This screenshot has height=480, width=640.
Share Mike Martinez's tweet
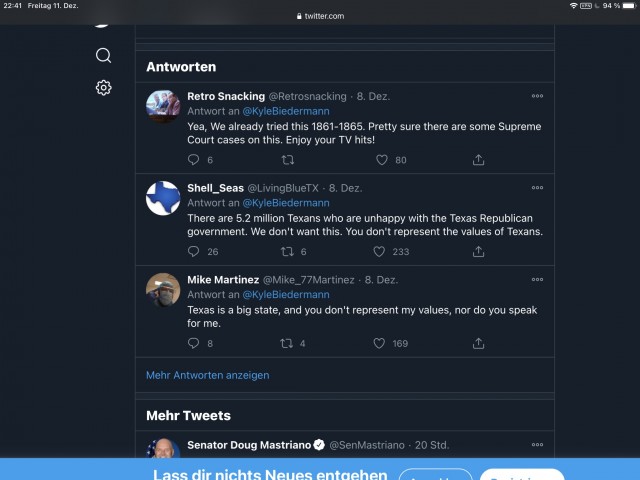[478, 344]
